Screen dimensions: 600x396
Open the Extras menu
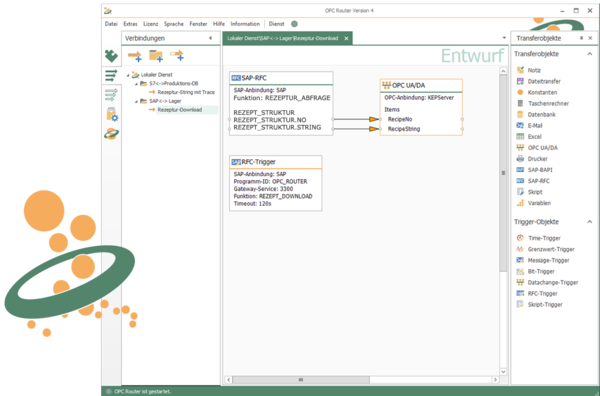[x=130, y=24]
